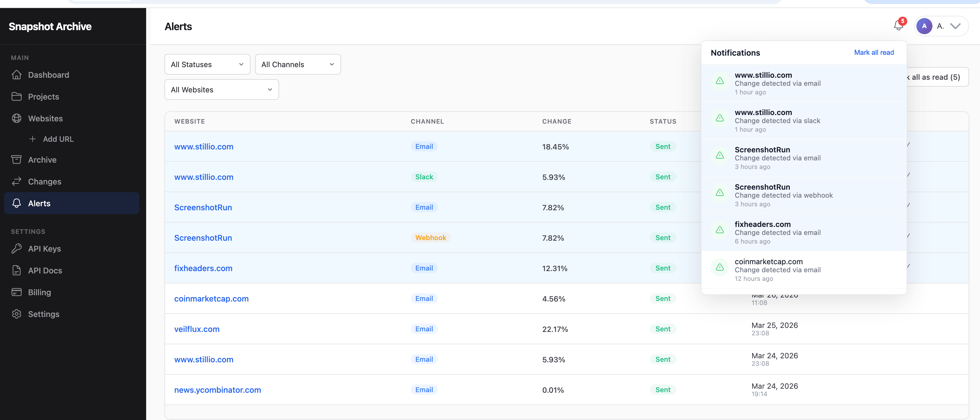Viewport: 980px width, 420px height.
Task: Open the ScreenshotRun link in the Email row
Action: [x=203, y=207]
